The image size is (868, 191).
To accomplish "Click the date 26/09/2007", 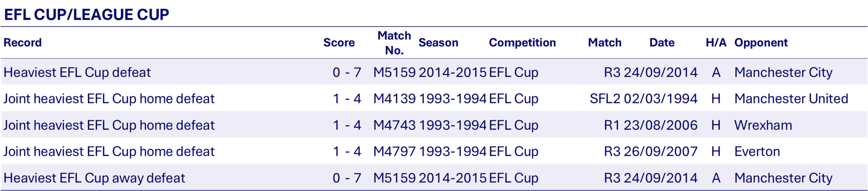I will click(661, 151).
